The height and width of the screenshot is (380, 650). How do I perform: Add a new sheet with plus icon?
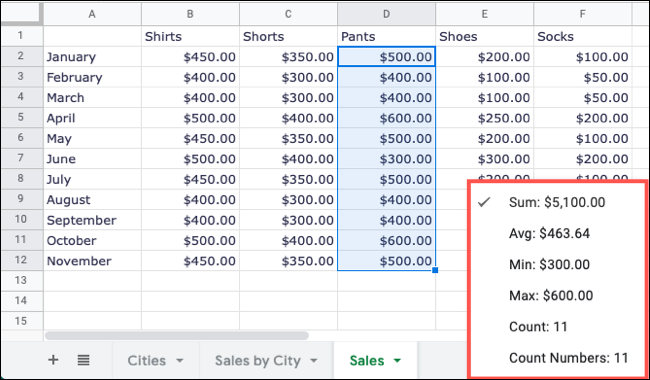(x=53, y=360)
